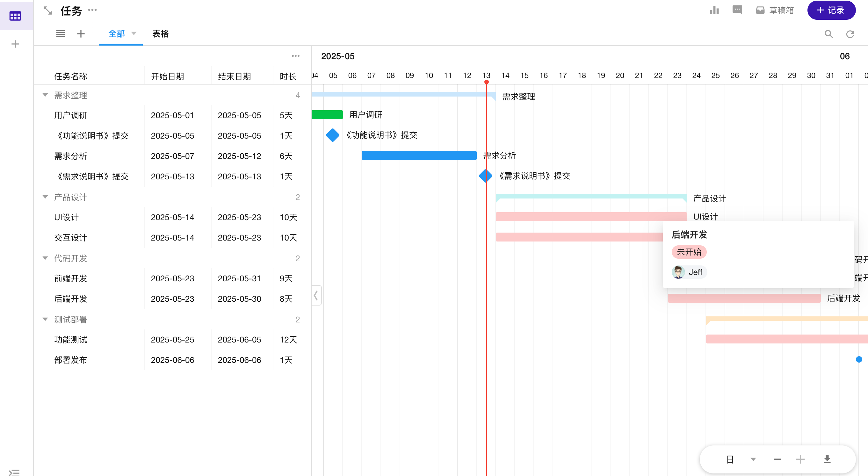
Task: Collapse the 代码开发 group
Action: [45, 258]
